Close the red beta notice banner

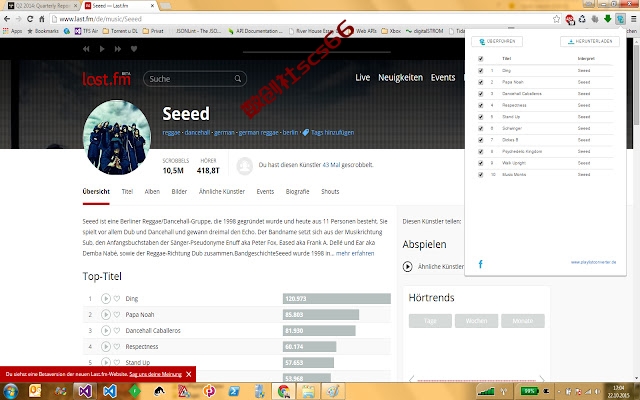(x=189, y=374)
